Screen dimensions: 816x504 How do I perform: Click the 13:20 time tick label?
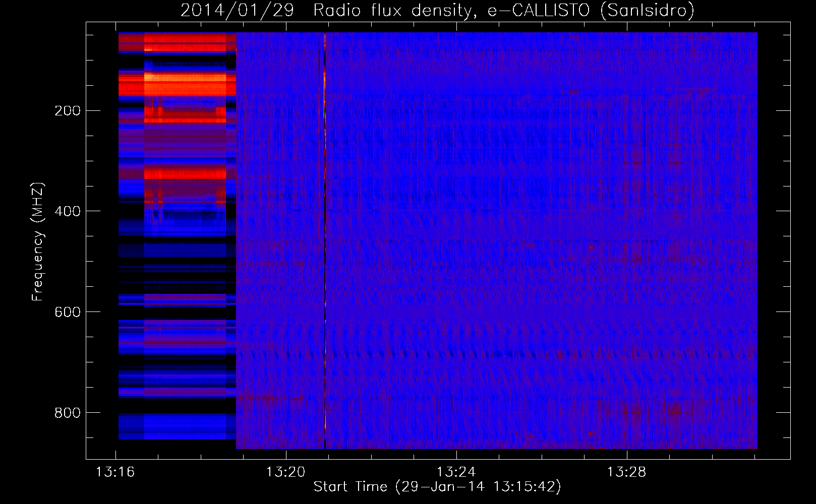click(286, 472)
